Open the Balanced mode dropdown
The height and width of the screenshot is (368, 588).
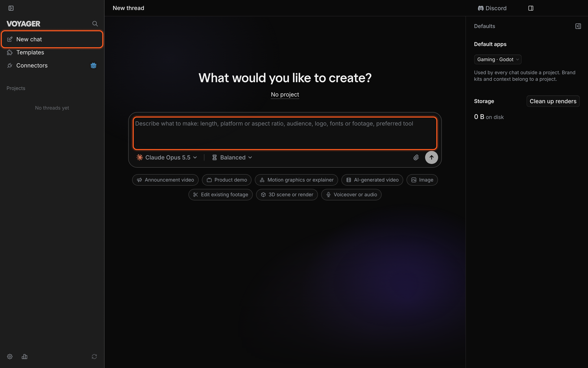click(232, 157)
